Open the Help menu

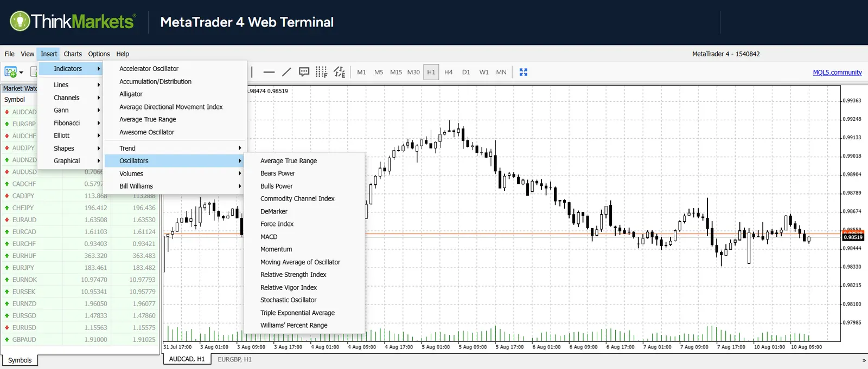point(123,54)
